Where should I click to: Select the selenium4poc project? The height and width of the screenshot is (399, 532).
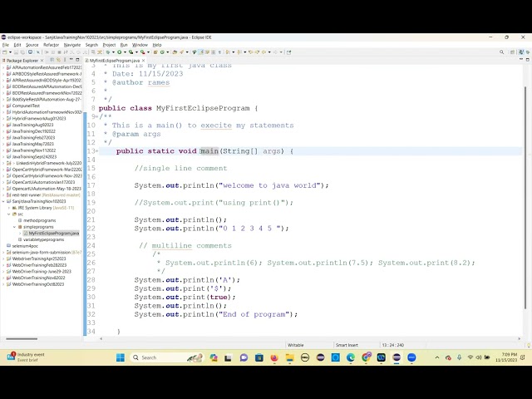click(x=25, y=246)
